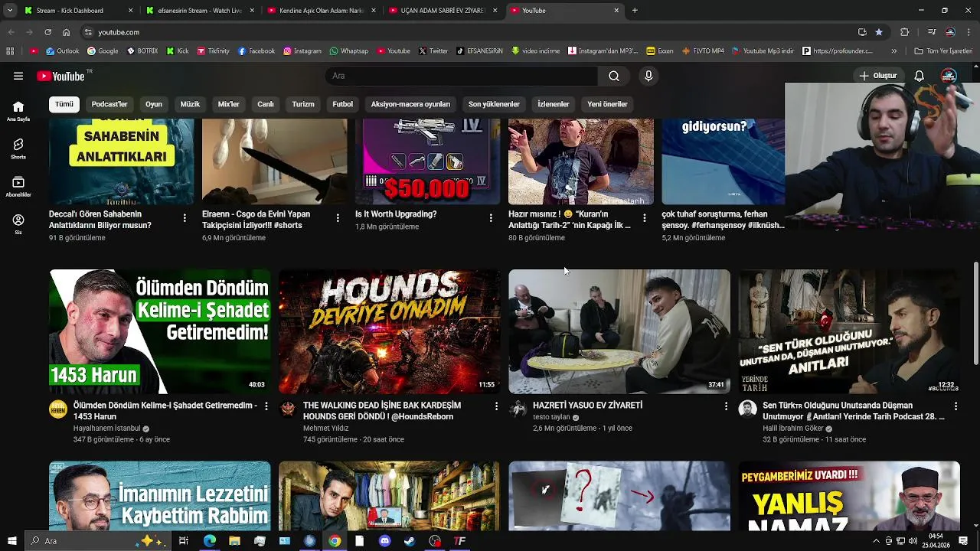980x551 pixels.
Task: Open Steam from the taskbar
Action: (x=410, y=541)
